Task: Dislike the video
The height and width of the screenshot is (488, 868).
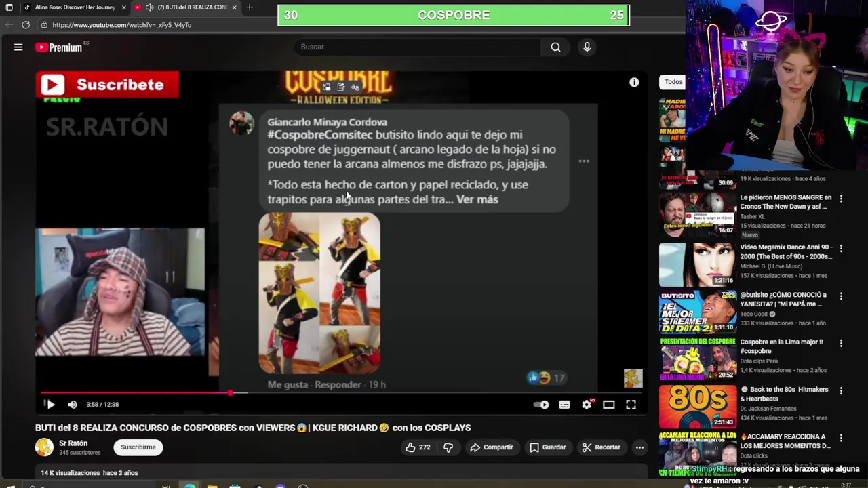Action: pyautogui.click(x=448, y=447)
